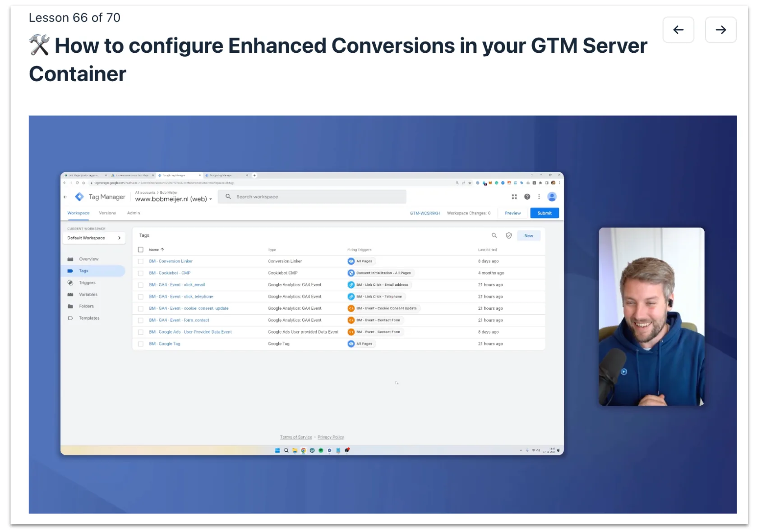Switch to the Workspace tab
The width and height of the screenshot is (757, 532).
78,213
